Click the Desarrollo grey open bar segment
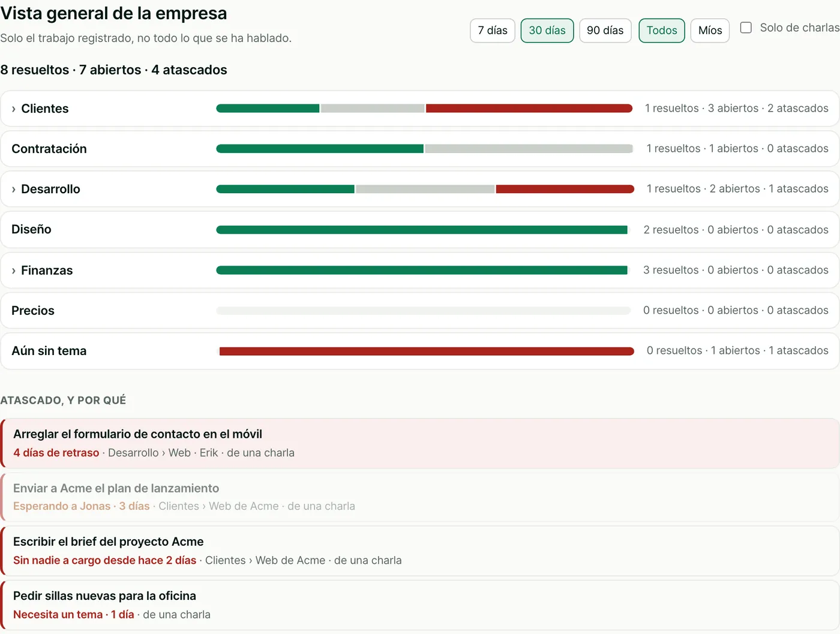The image size is (840, 634). tap(425, 189)
